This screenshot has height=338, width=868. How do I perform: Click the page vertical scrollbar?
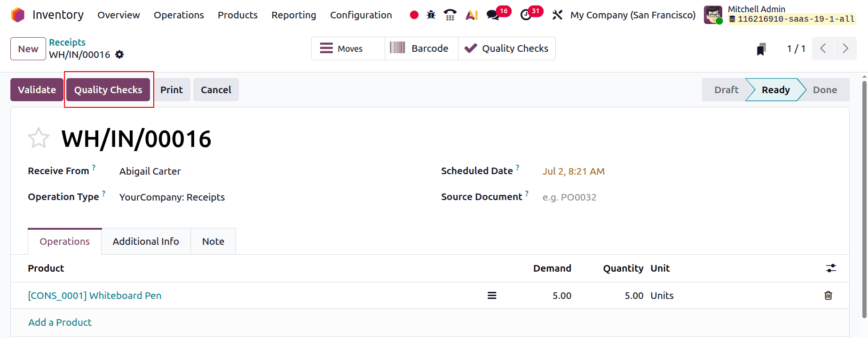(864, 199)
